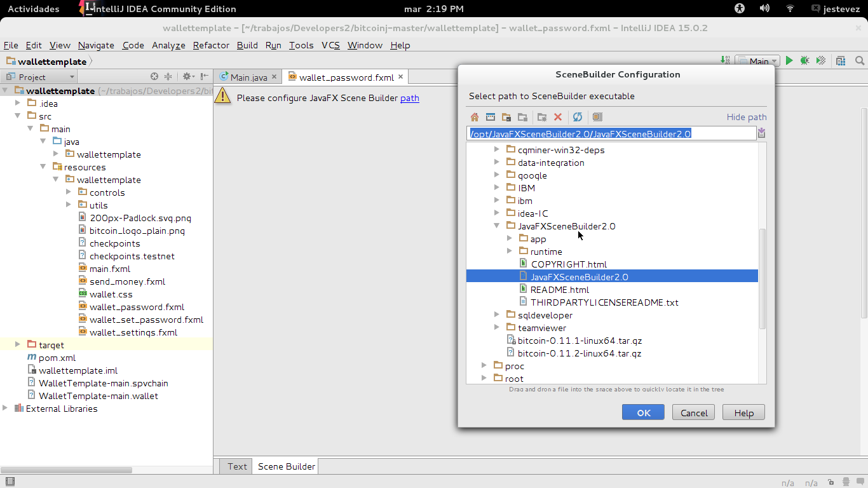
Task: Click the Make Project build icon
Action: pos(725,61)
